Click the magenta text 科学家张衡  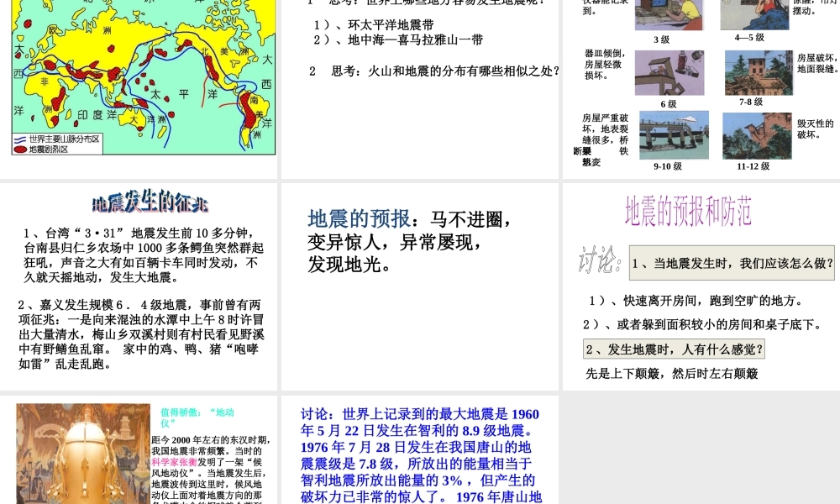point(174,462)
